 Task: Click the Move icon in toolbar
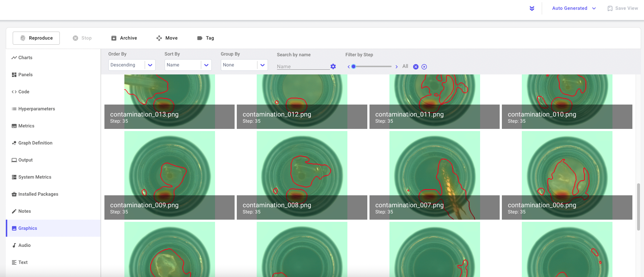click(159, 38)
